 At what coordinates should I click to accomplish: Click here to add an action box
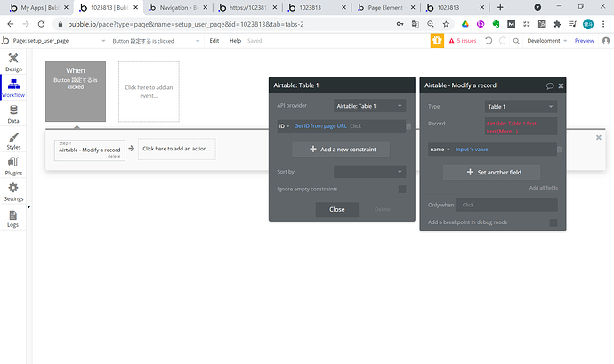(176, 149)
